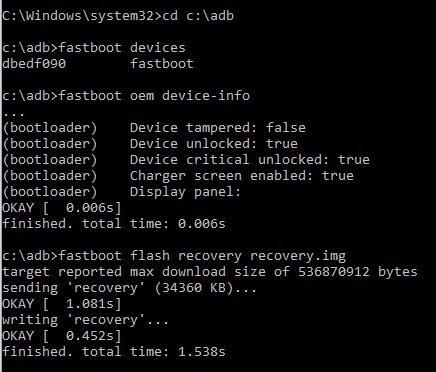Click 'finished. total time: 1.538s' line

[x=114, y=352]
